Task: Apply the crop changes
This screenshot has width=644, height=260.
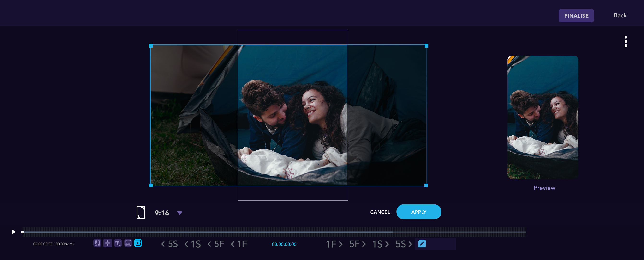Action: click(419, 212)
